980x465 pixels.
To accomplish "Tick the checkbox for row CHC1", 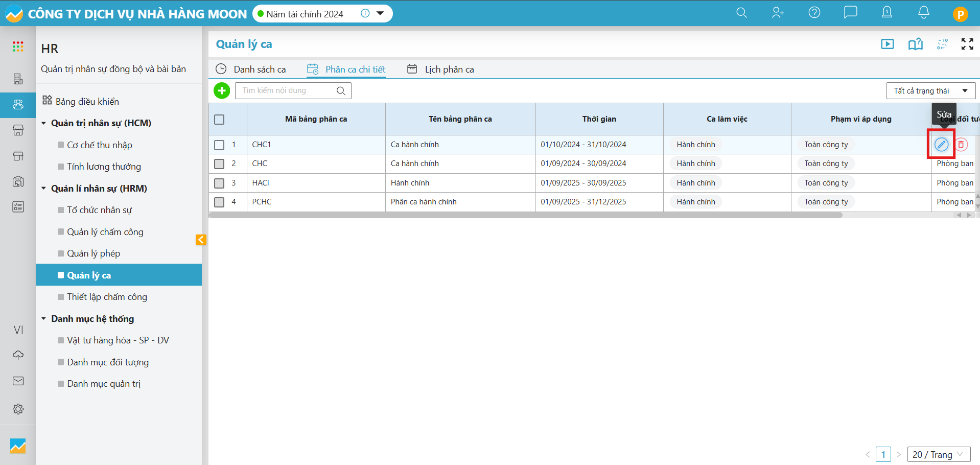I will coord(219,145).
